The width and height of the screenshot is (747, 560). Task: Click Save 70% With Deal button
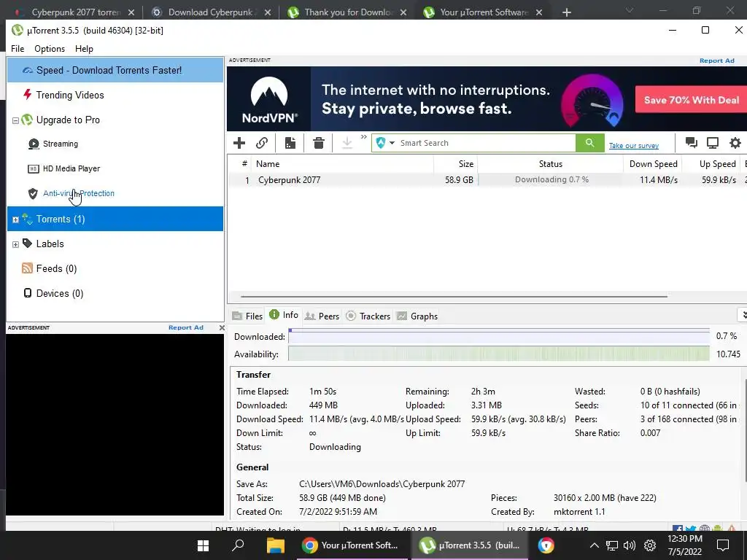coord(691,99)
